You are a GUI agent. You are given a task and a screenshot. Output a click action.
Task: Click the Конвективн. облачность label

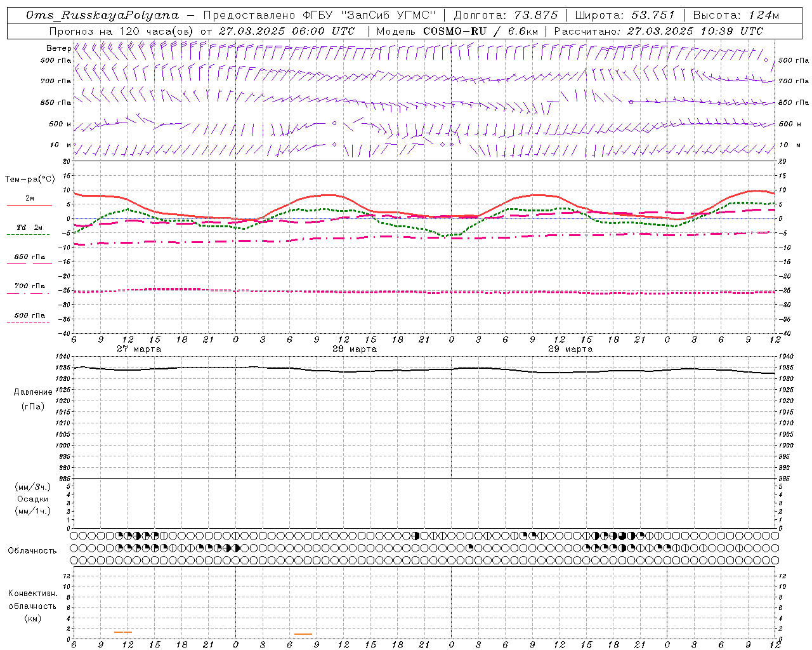[x=32, y=606]
